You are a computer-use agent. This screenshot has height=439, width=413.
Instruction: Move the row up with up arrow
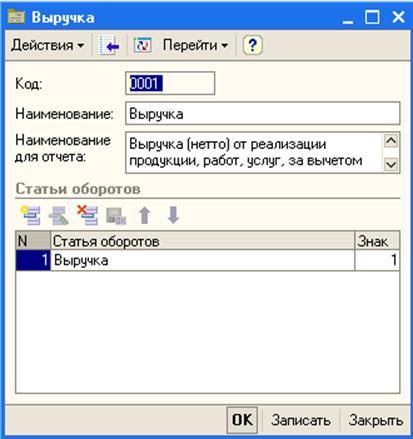tap(144, 215)
